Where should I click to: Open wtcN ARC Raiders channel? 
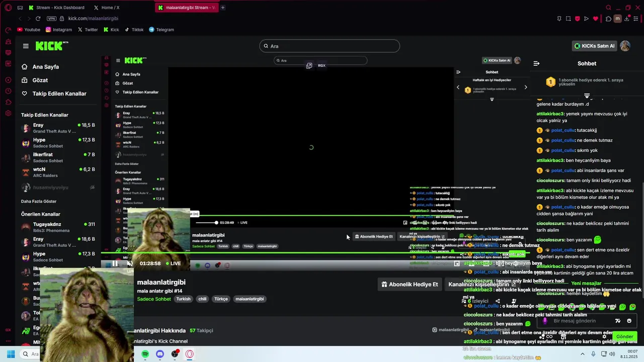58,172
